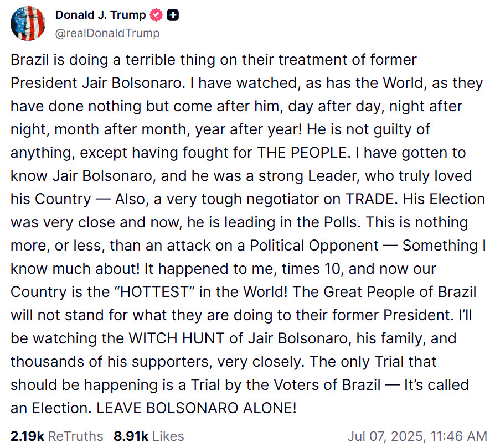The height and width of the screenshot is (448, 495).
Task: Click the quoted word HOTTEST
Action: pos(154,292)
